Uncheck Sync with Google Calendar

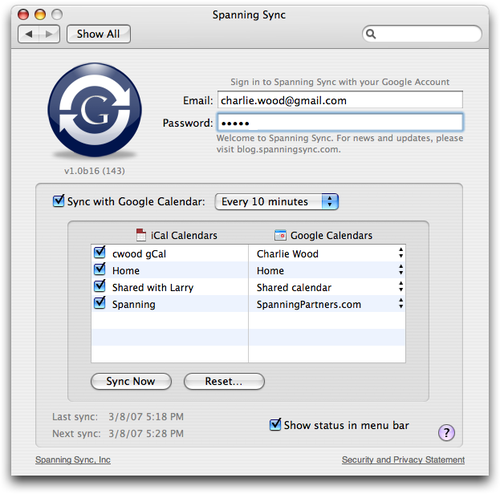coord(59,201)
